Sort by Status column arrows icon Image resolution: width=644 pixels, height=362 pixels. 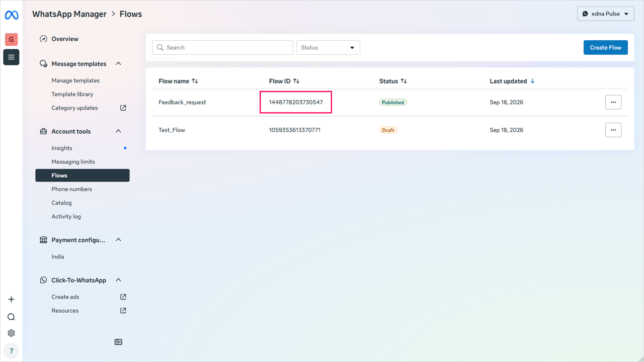(404, 81)
